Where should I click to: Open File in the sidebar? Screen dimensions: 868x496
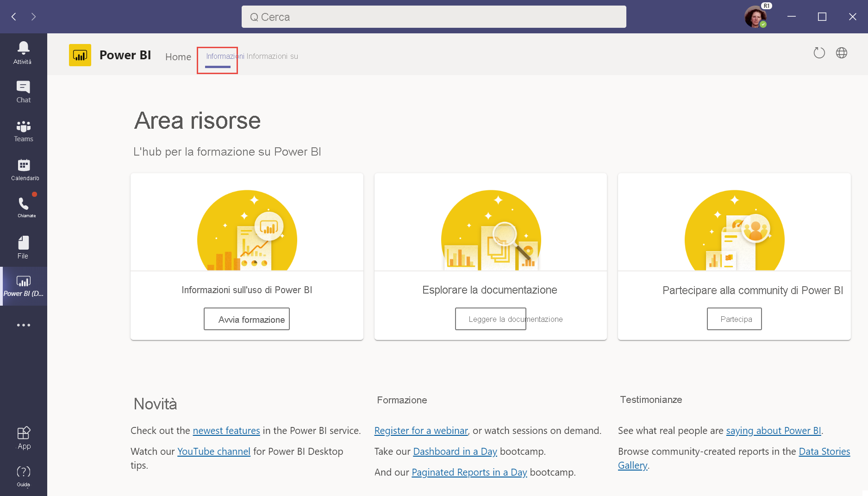tap(23, 247)
